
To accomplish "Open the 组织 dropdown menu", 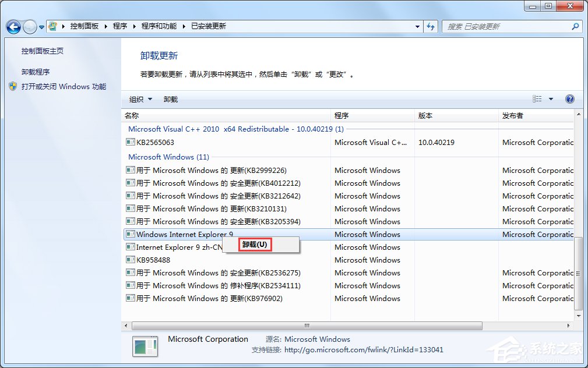I will pos(140,99).
